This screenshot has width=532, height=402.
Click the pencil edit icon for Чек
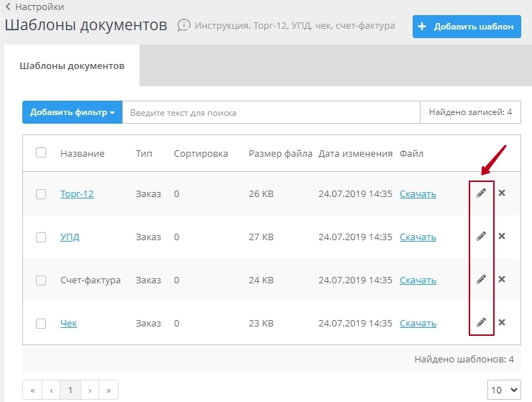[x=481, y=322]
